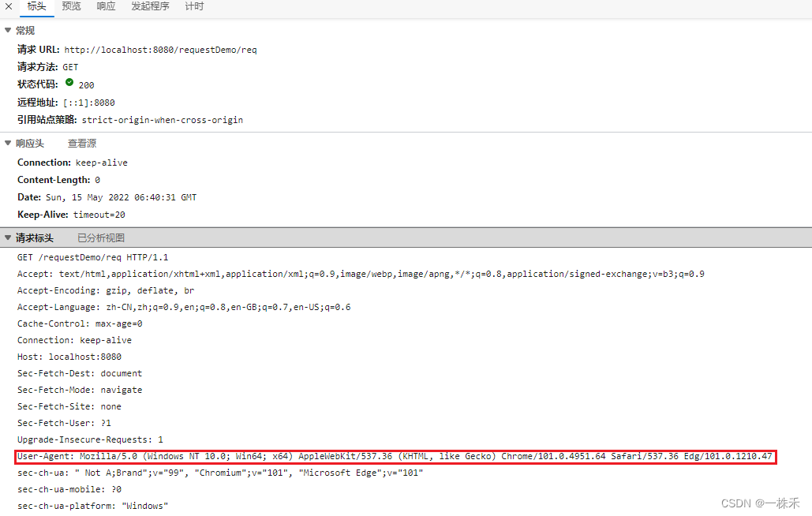Click the green status 200 check icon
Screen dimensions: 812x516
tap(69, 82)
